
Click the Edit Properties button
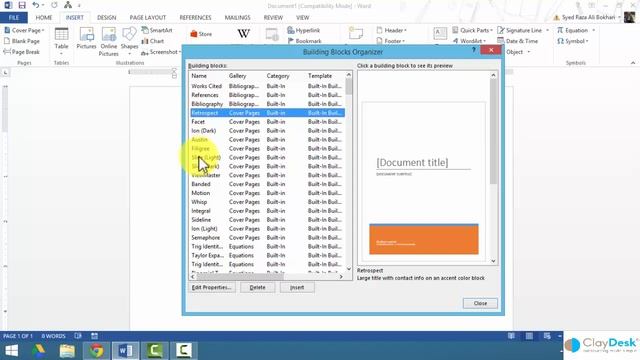(211, 287)
